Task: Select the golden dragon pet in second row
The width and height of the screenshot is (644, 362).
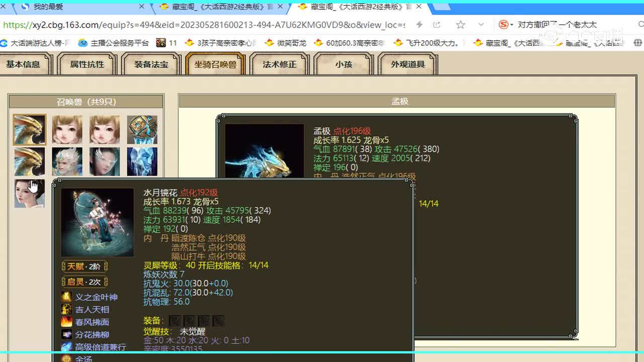Action: 29,161
